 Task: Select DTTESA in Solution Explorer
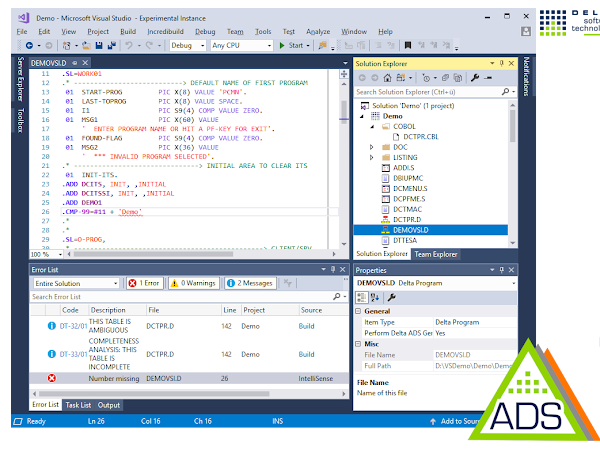pos(405,241)
